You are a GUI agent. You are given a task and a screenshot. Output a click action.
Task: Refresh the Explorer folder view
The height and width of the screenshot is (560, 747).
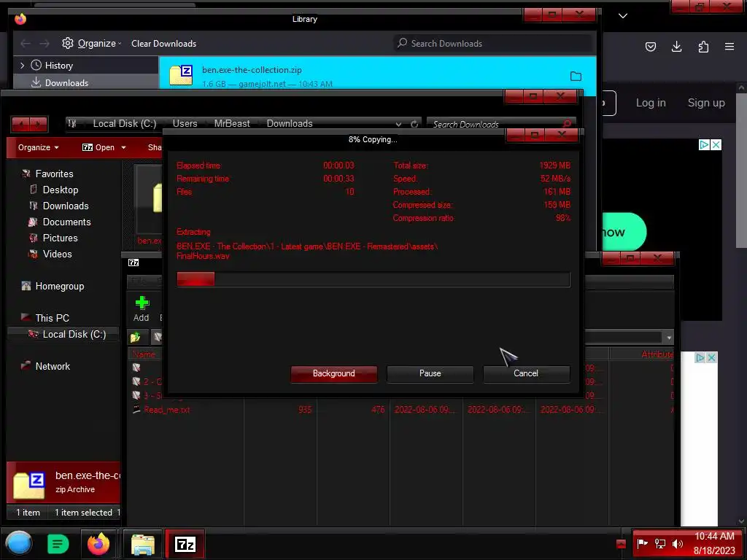click(414, 124)
